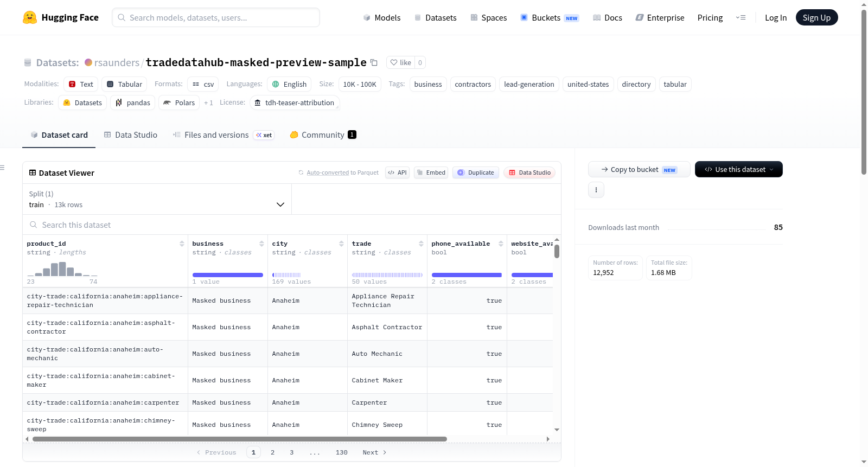Click the Dataset Viewer table icon
The image size is (868, 467).
click(33, 172)
